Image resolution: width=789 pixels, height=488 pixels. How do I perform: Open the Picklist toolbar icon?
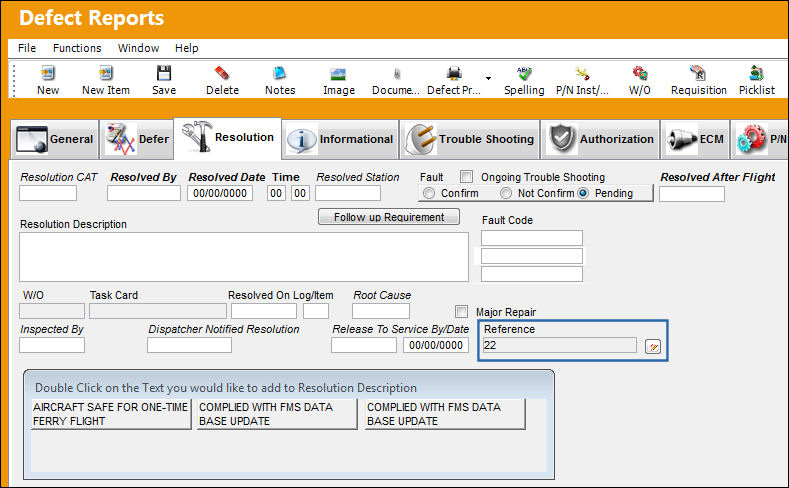[x=756, y=73]
